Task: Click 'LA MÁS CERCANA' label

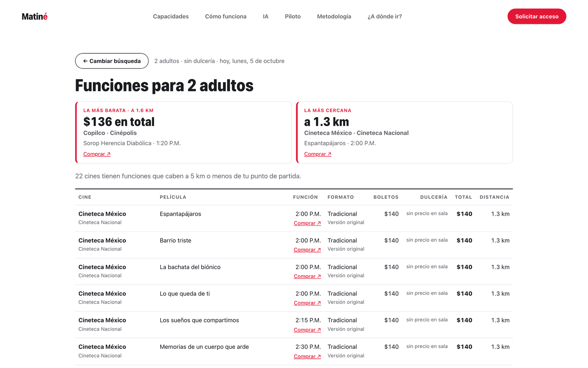Action: (x=328, y=110)
